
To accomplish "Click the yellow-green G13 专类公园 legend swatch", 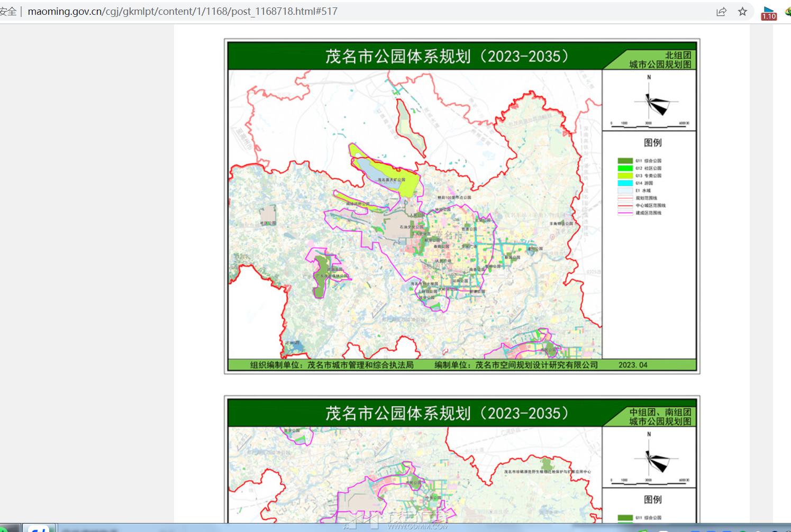I will (625, 176).
